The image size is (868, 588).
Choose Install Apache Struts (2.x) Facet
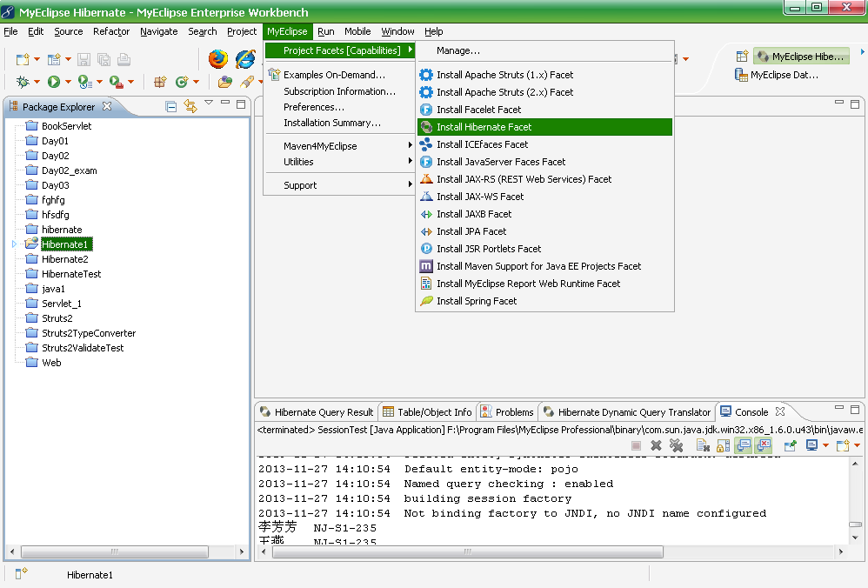(x=544, y=92)
